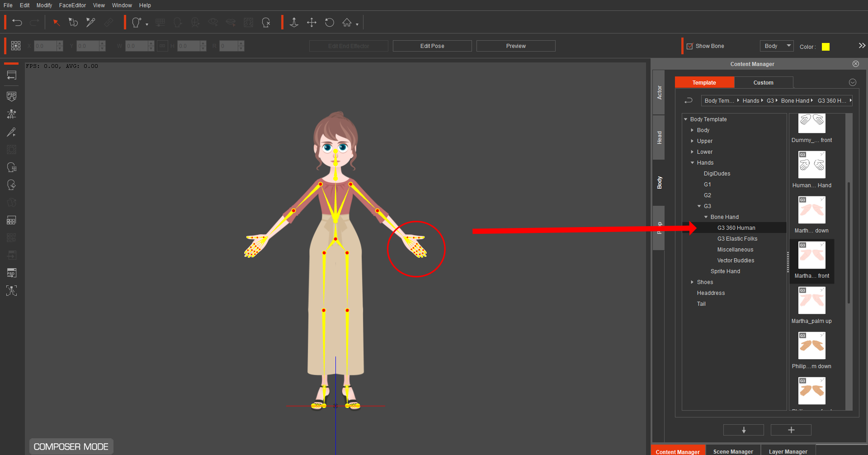Switch to the Scene Manager tab
The width and height of the screenshot is (868, 455).
733,450
